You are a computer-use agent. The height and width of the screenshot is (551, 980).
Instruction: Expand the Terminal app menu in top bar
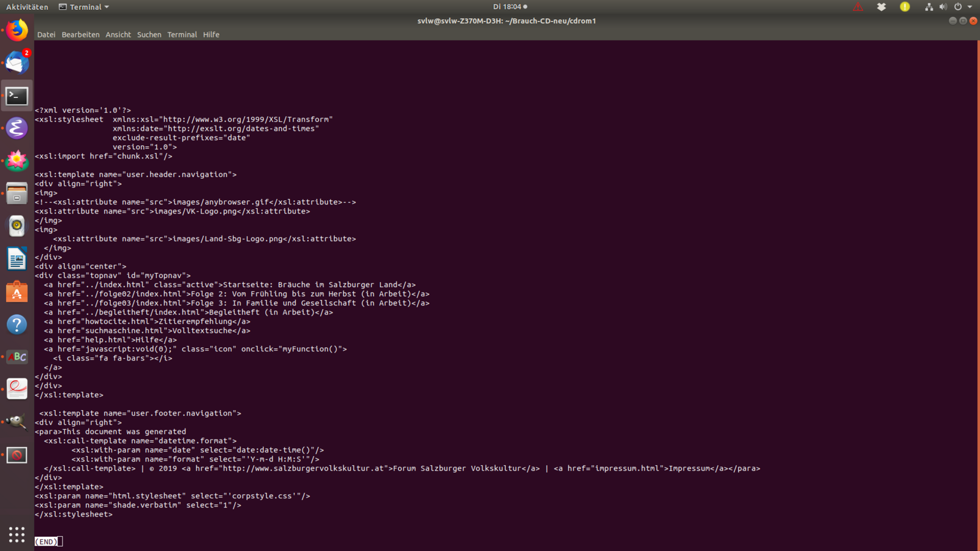(x=84, y=7)
